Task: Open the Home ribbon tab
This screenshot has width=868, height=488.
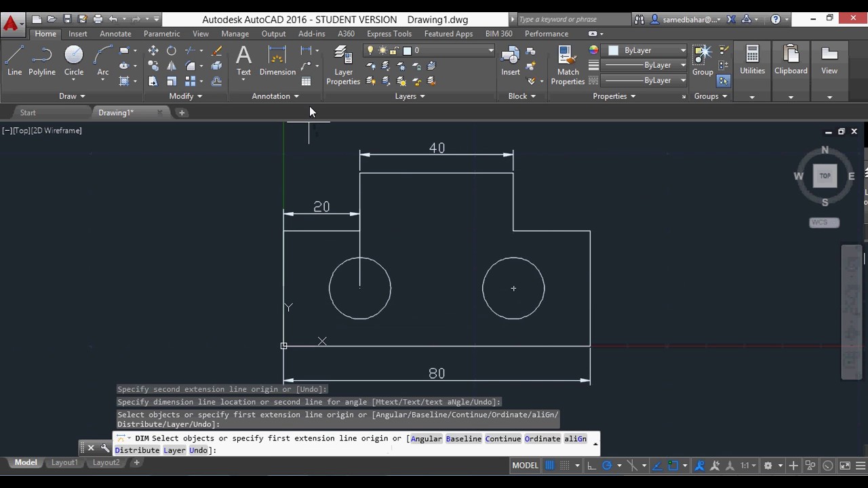Action: [x=45, y=34]
